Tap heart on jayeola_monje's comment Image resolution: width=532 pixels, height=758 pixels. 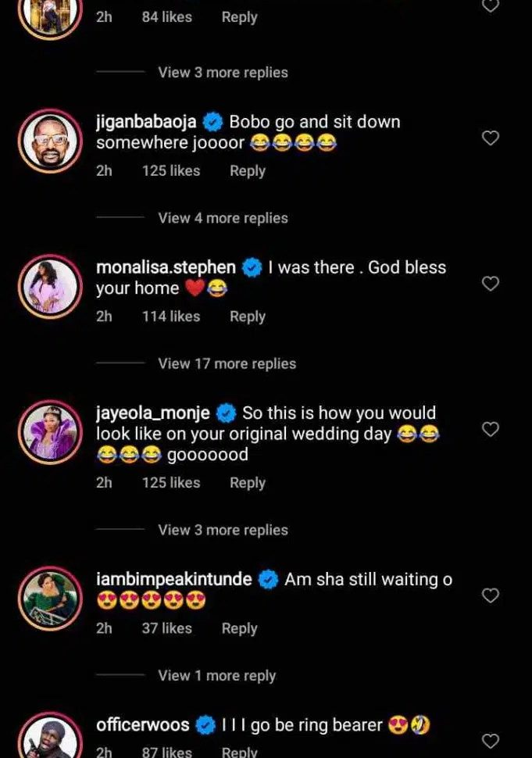point(490,429)
